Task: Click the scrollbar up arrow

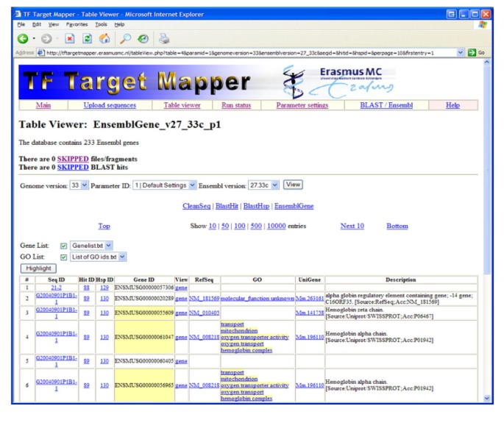Action: (x=486, y=62)
